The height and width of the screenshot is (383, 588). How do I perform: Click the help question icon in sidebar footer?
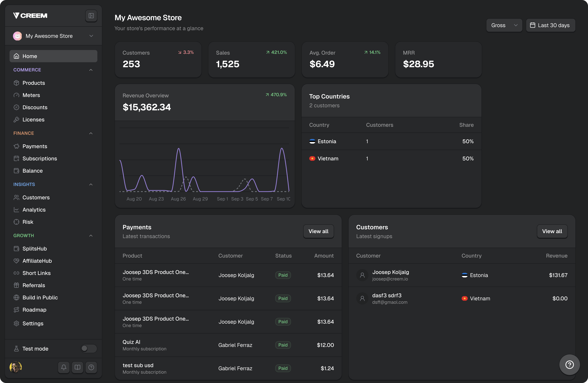(x=91, y=367)
